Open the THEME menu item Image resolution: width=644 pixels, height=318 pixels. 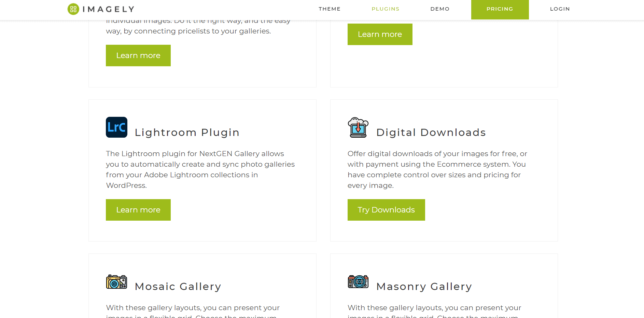(x=330, y=9)
